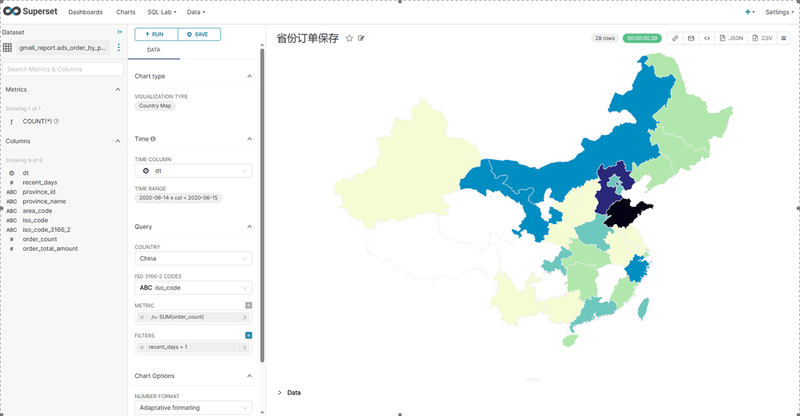Switch to the DATA tab
Viewport: 800px width, 416px height.
pos(154,50)
